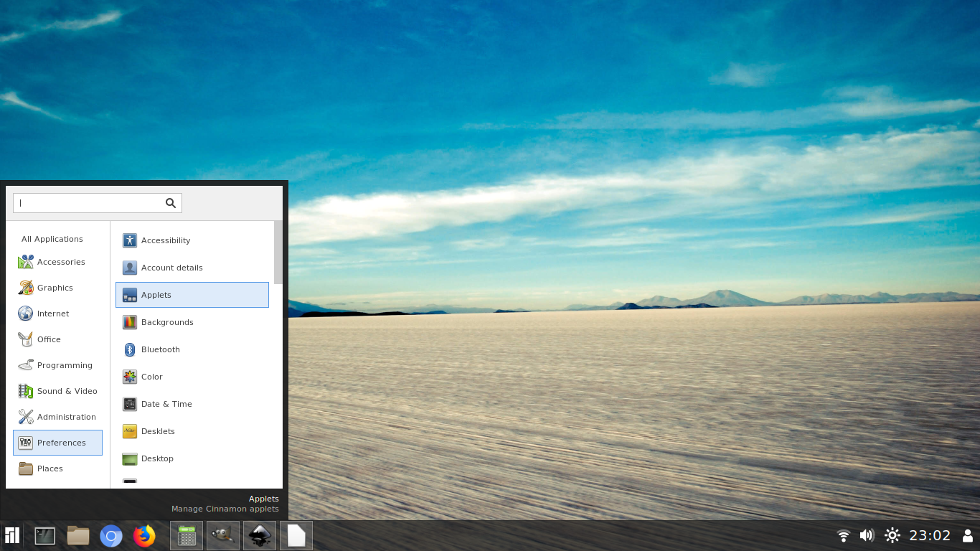Select the Internet category icon

tap(26, 314)
